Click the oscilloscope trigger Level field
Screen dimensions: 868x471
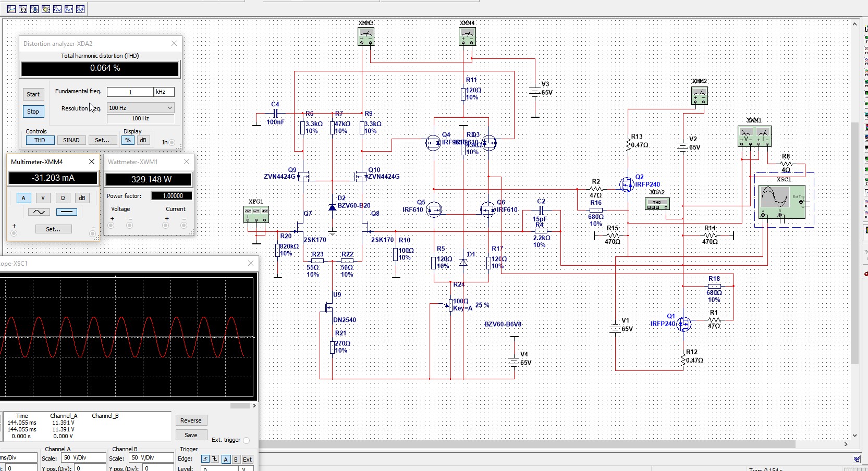coord(219,469)
